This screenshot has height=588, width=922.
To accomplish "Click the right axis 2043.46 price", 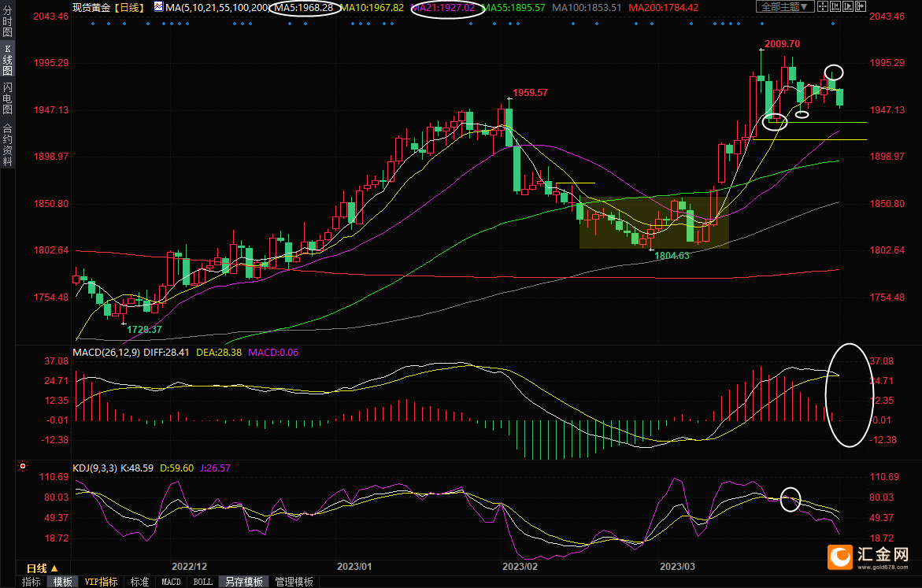I will (x=887, y=17).
